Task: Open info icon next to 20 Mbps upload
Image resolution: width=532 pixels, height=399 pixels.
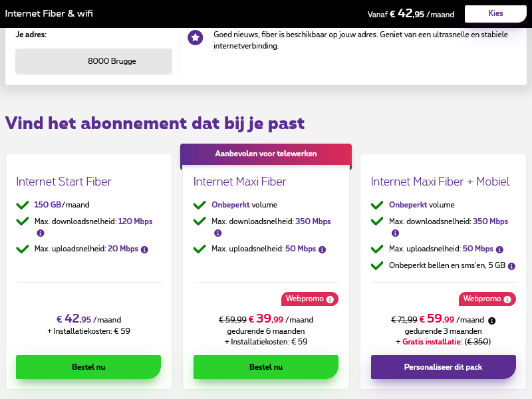Action: click(x=144, y=249)
